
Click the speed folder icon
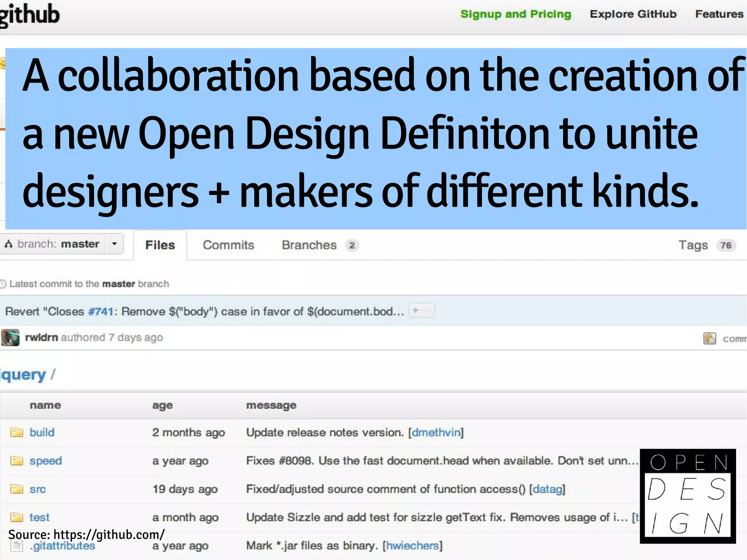16,461
